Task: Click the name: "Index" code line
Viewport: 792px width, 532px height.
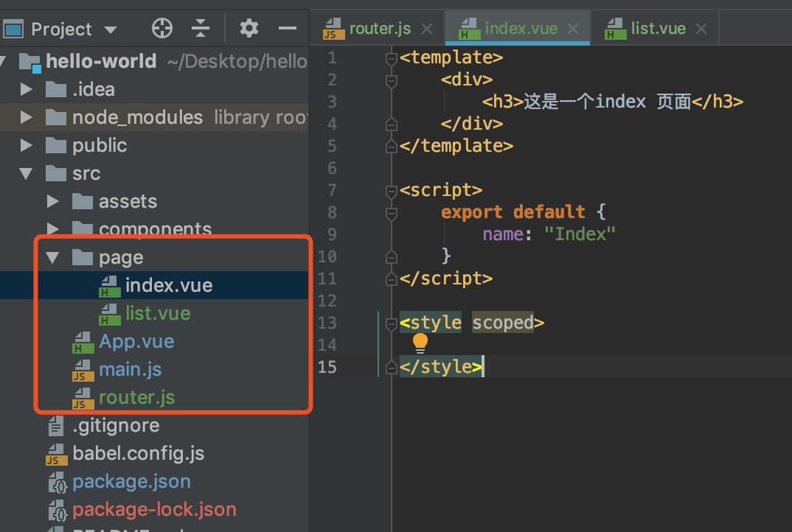Action: point(549,235)
